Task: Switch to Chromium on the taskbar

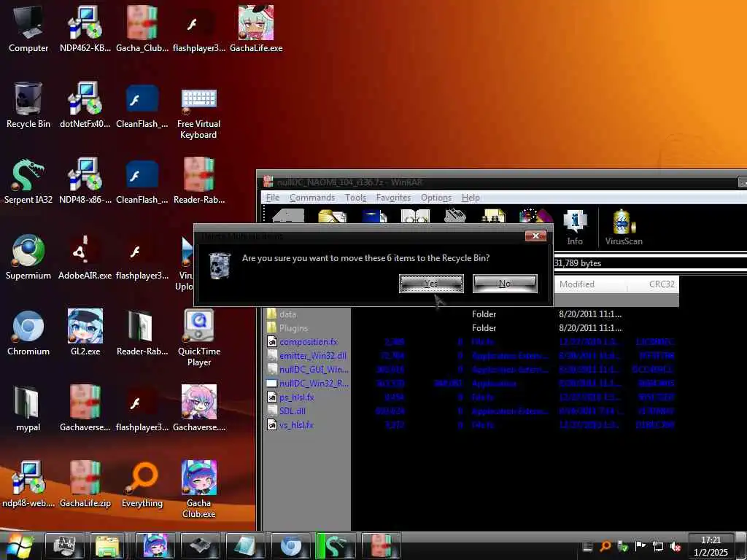Action: (x=290, y=545)
